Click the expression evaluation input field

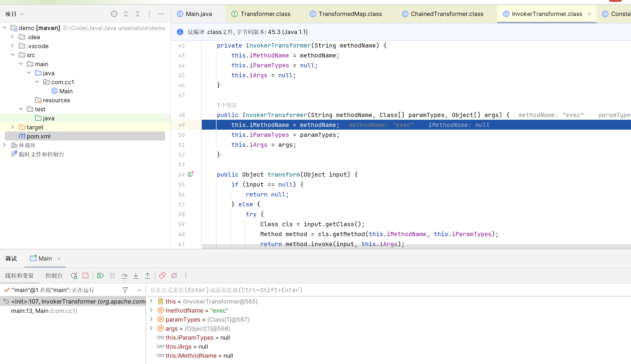click(389, 290)
